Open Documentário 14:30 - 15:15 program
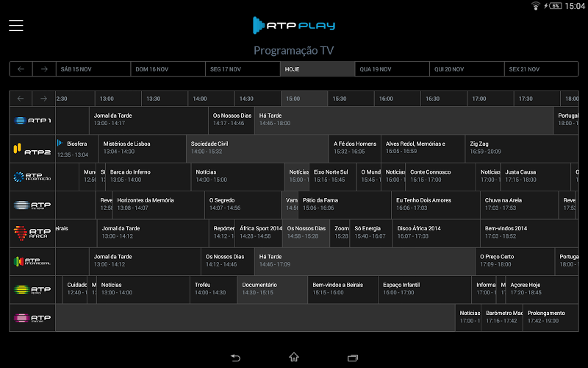Image resolution: width=588 pixels, height=368 pixels. tap(272, 289)
